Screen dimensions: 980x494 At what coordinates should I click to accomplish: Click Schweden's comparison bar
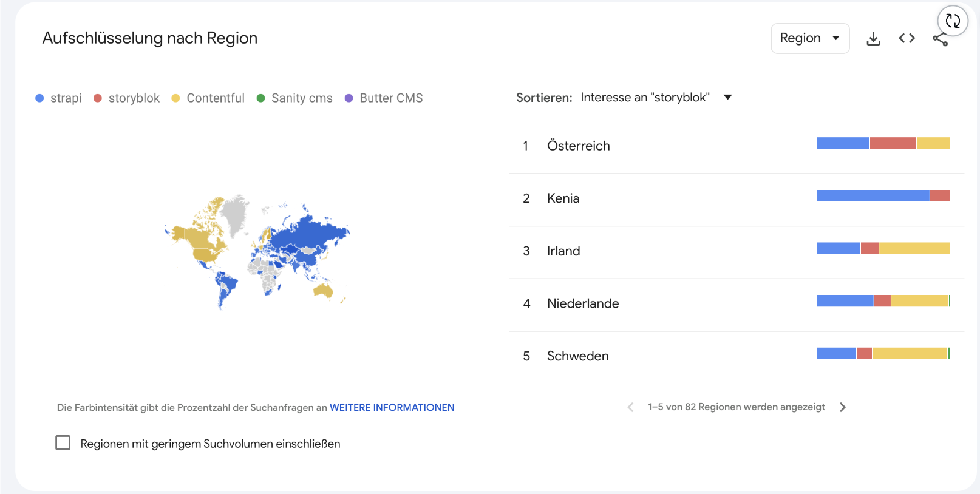(x=883, y=353)
